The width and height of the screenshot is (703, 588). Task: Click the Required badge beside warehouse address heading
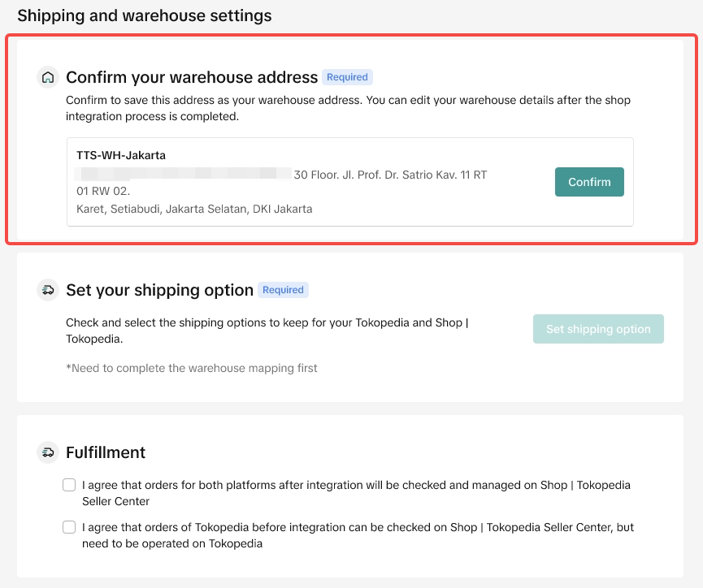[x=347, y=77]
